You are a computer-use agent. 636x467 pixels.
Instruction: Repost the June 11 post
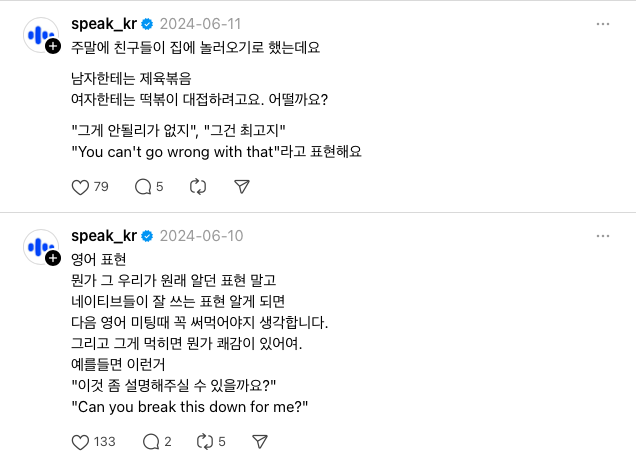[x=197, y=186]
